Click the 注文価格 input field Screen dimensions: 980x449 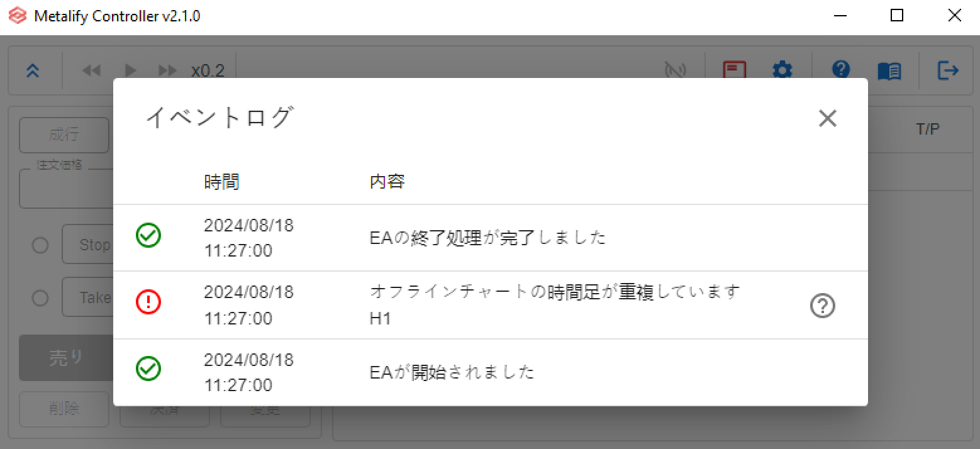[x=66, y=189]
